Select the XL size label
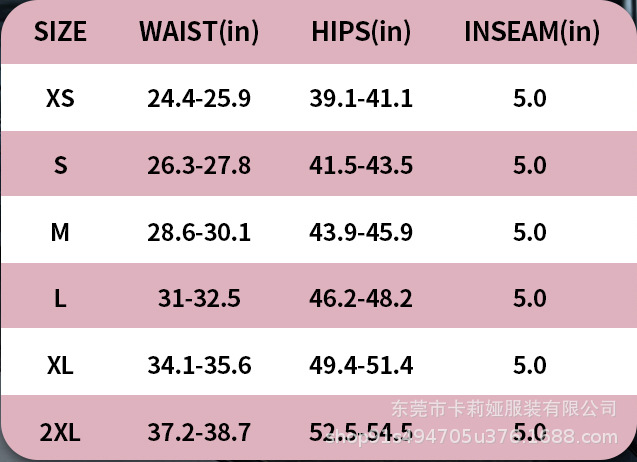Screen dimensions: 637x462 pos(60,365)
